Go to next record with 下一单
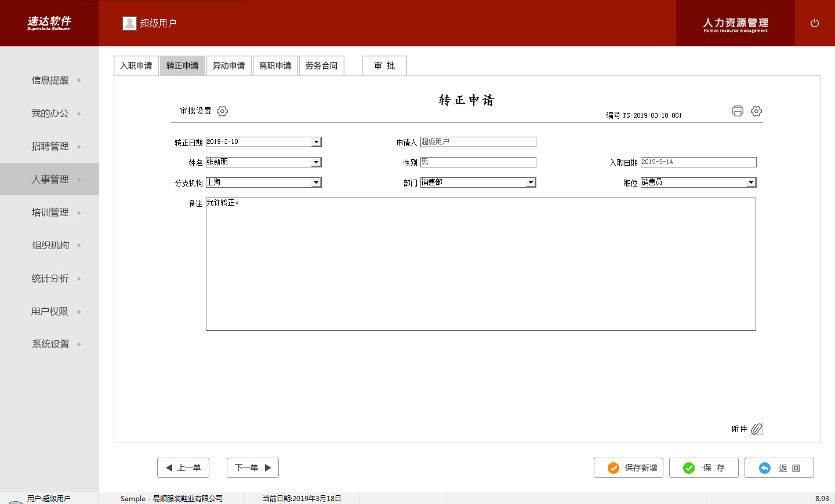The image size is (835, 504). point(253,468)
